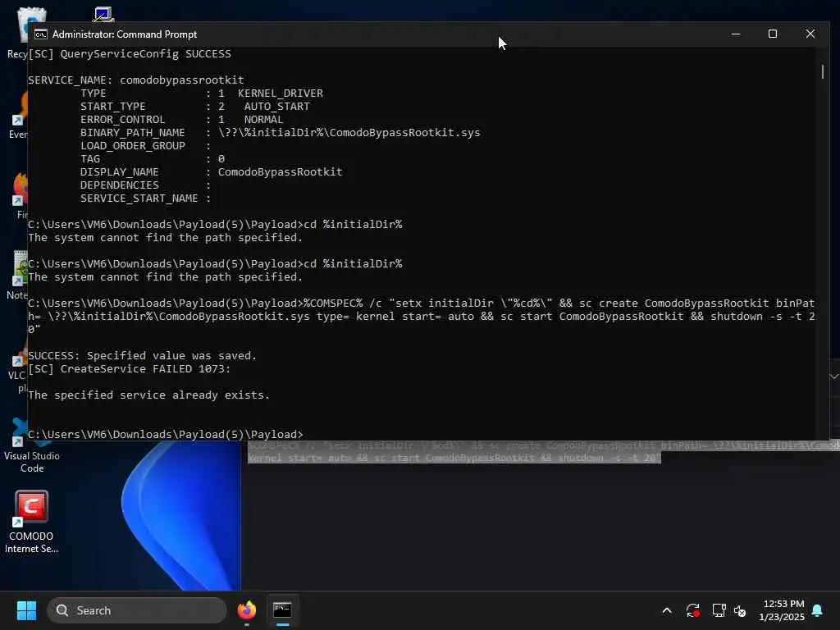This screenshot has height=630, width=840.
Task: Minimize the Command Prompt window
Action: 736,34
